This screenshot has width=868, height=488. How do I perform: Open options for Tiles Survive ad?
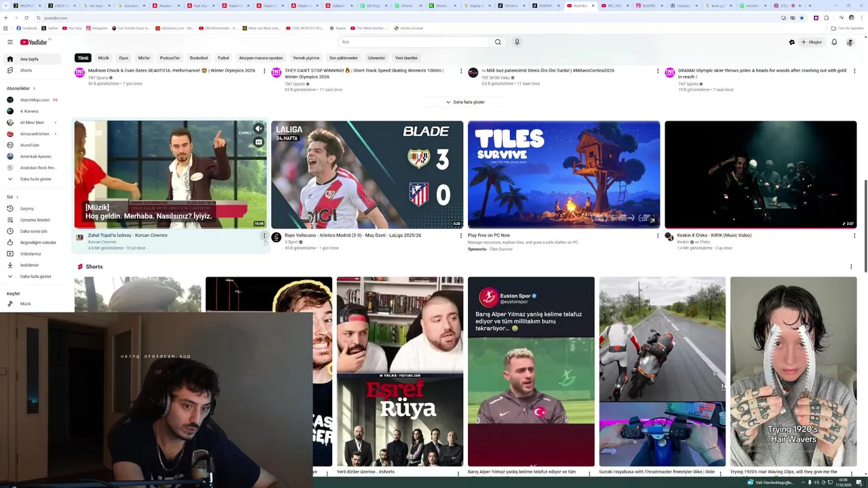click(658, 236)
